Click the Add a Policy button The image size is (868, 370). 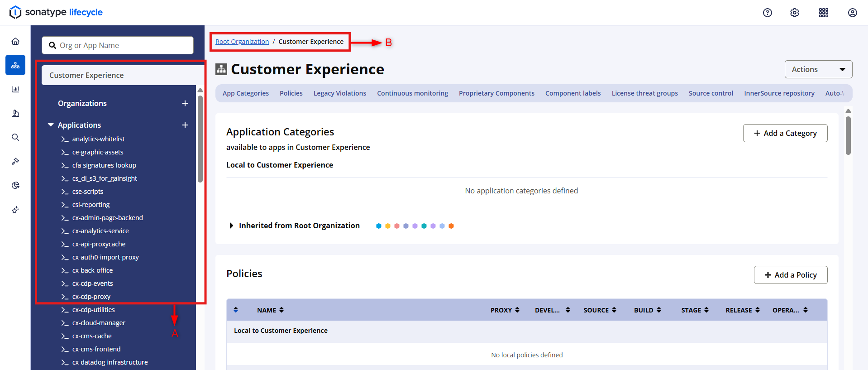pos(791,275)
